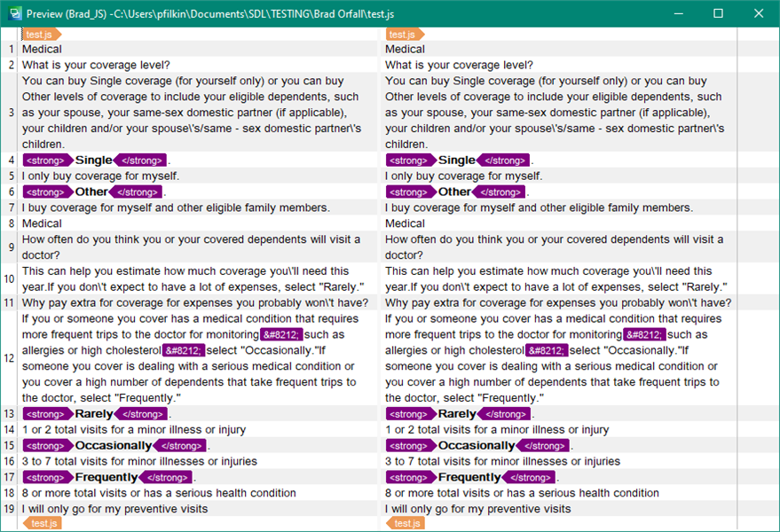The width and height of the screenshot is (780, 532).
Task: Click the <strong> tag before Rarely
Action: (x=47, y=413)
